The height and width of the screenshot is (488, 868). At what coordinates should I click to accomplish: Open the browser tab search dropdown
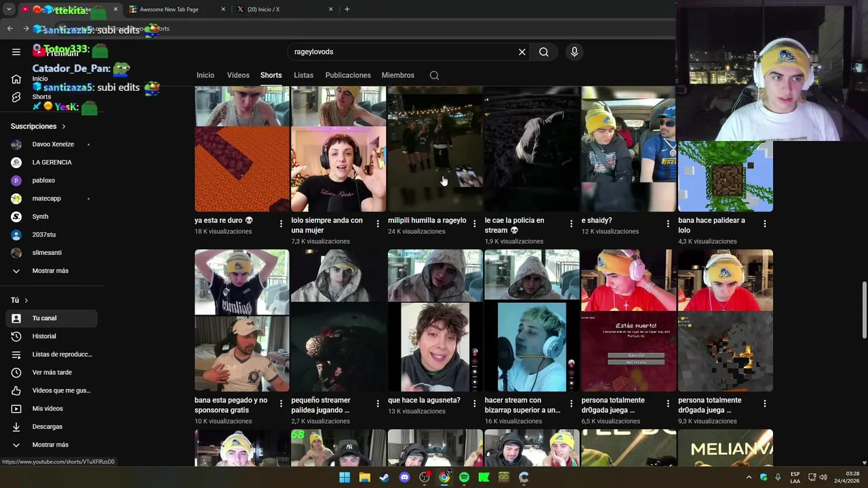pyautogui.click(x=9, y=9)
